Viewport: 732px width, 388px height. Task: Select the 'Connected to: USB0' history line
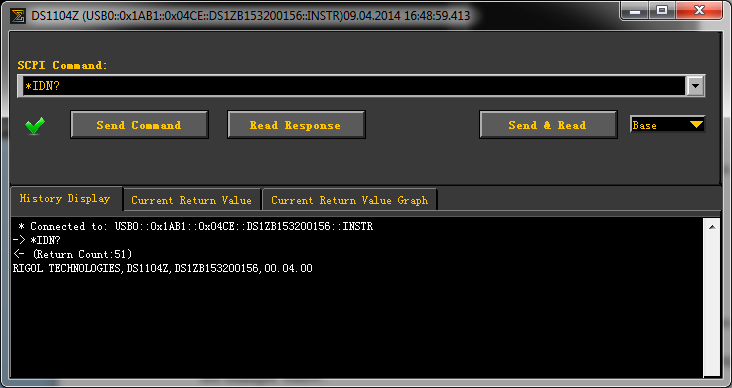pyautogui.click(x=196, y=226)
